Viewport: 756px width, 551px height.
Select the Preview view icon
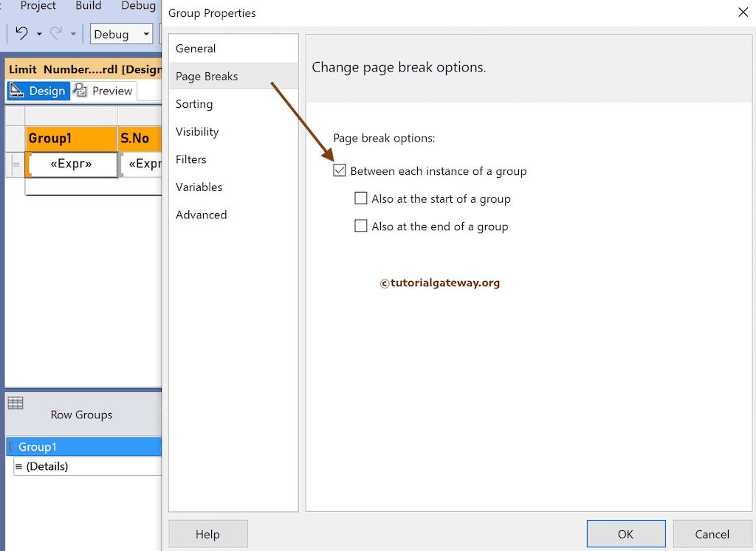[x=79, y=90]
